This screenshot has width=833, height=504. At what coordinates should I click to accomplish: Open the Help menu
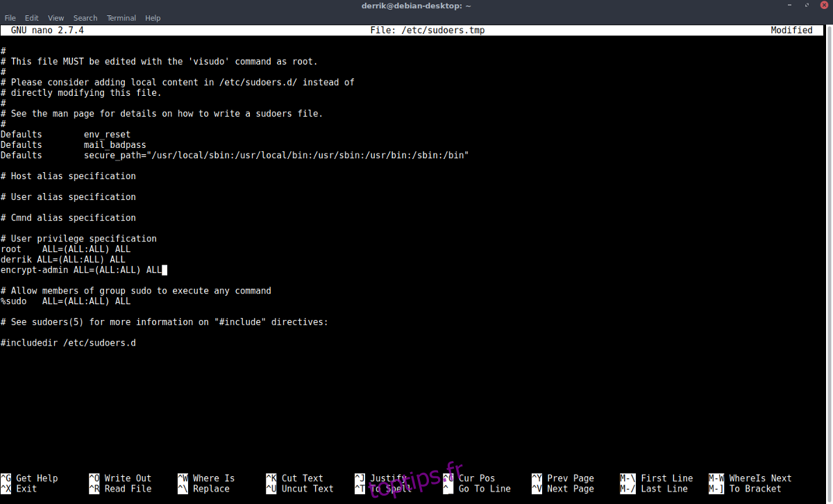coord(153,17)
